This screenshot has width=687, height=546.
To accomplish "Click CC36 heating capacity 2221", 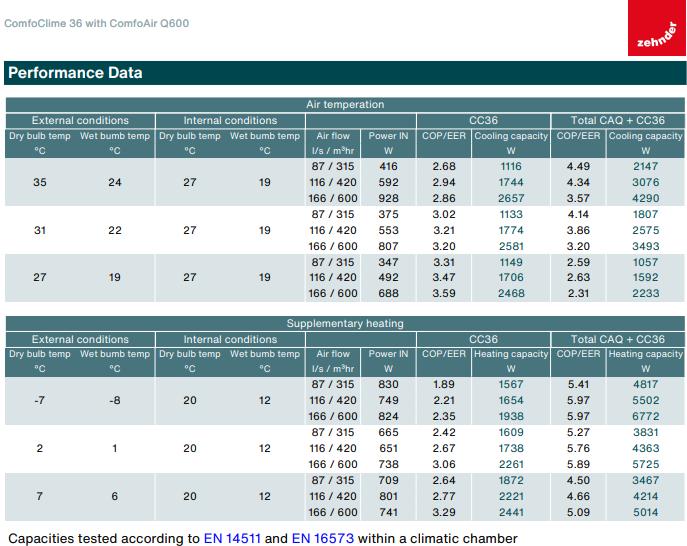I will coord(511,496).
